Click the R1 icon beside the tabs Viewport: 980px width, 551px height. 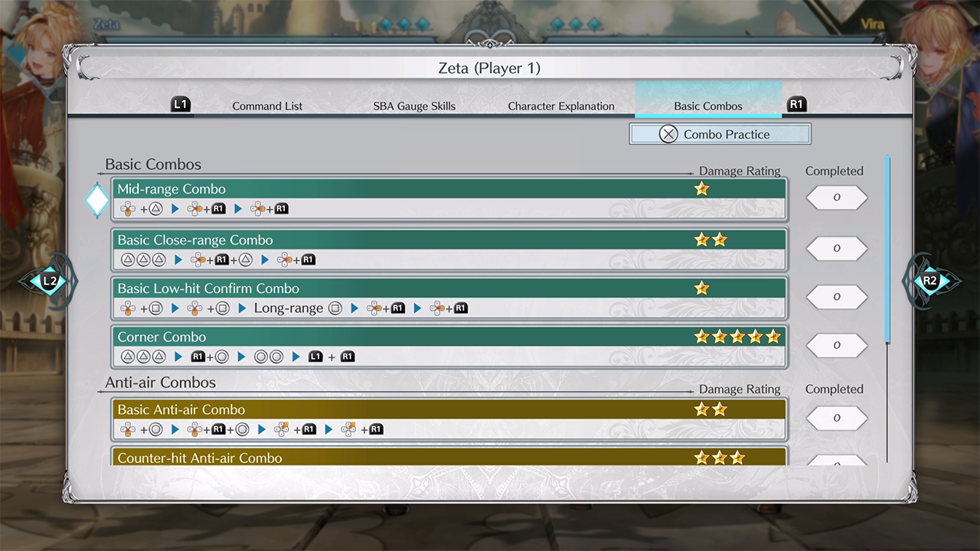point(796,105)
